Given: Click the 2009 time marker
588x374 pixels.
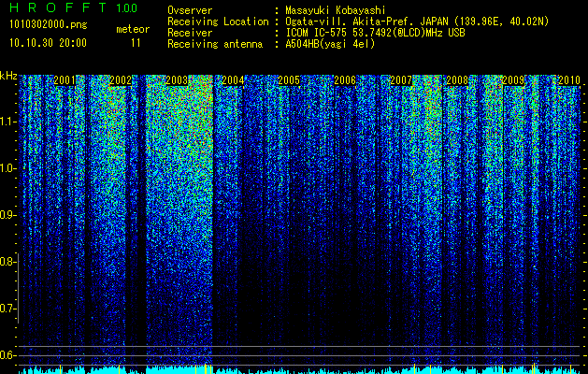Looking at the screenshot, I should pos(513,80).
